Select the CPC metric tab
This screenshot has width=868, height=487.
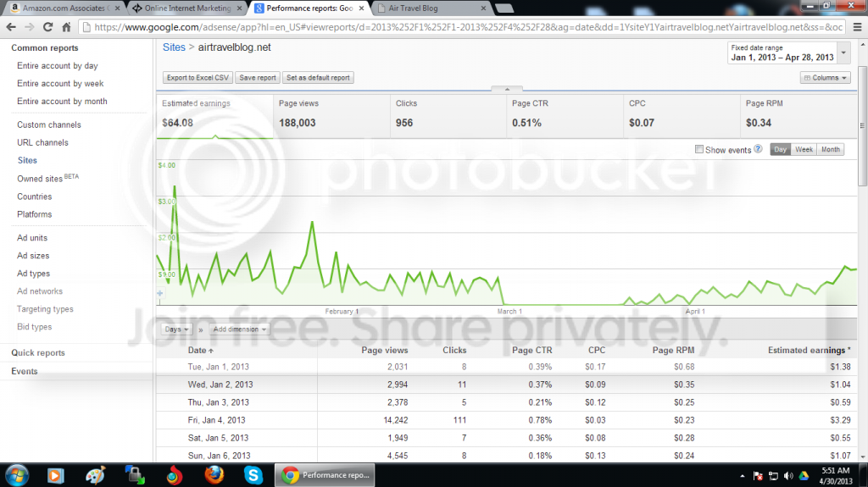point(682,115)
